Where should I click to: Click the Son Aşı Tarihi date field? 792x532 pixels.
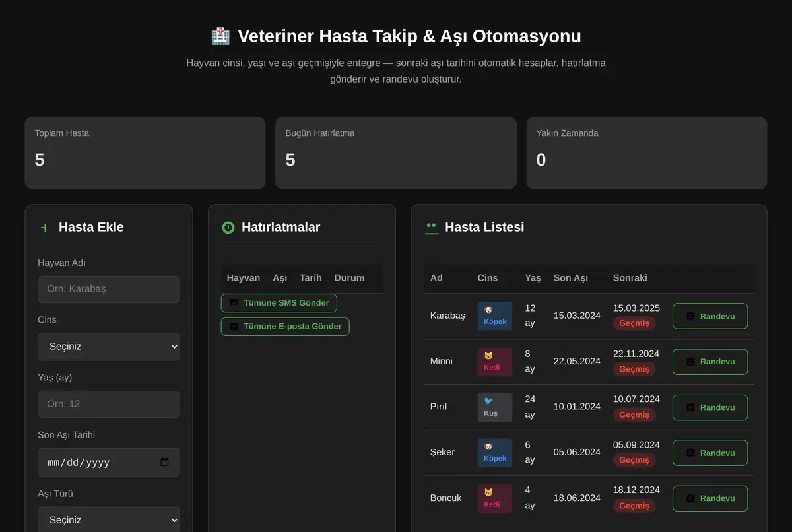[x=109, y=462]
